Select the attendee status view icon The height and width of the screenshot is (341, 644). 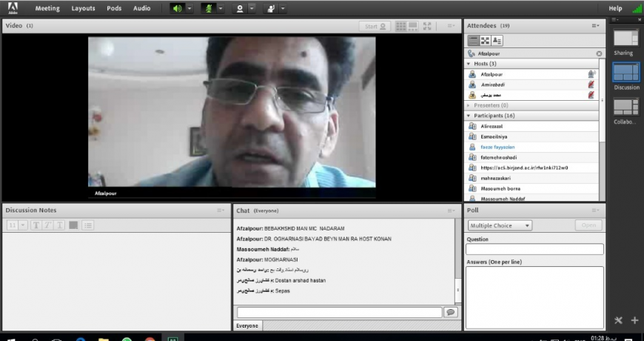(497, 40)
